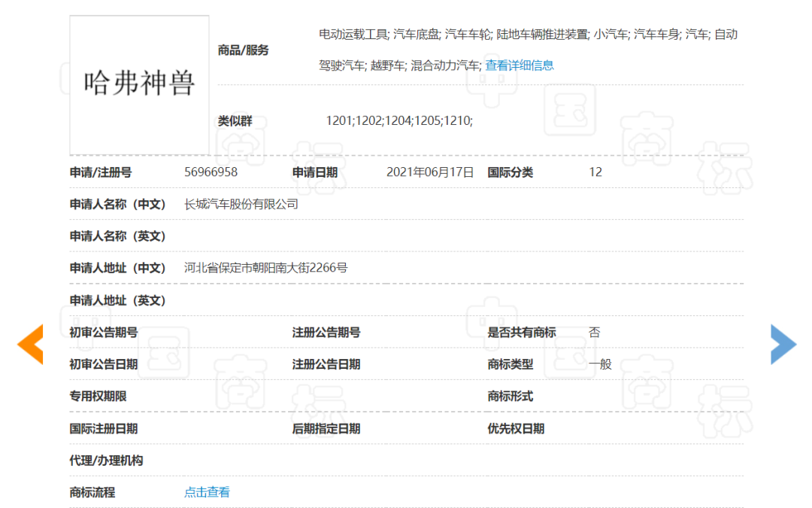Click the 类似群 label
812x508 pixels.
tap(235, 120)
